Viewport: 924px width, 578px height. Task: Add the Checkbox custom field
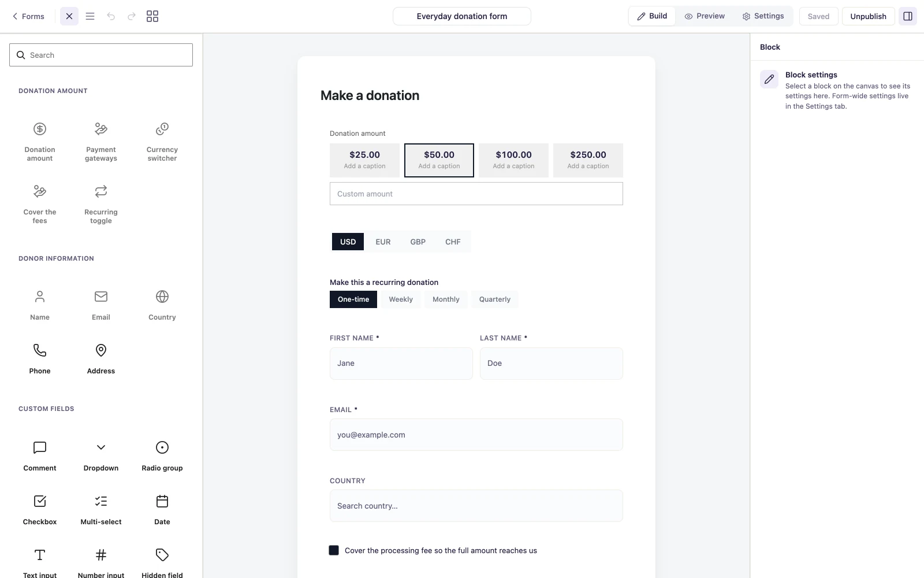pyautogui.click(x=40, y=510)
